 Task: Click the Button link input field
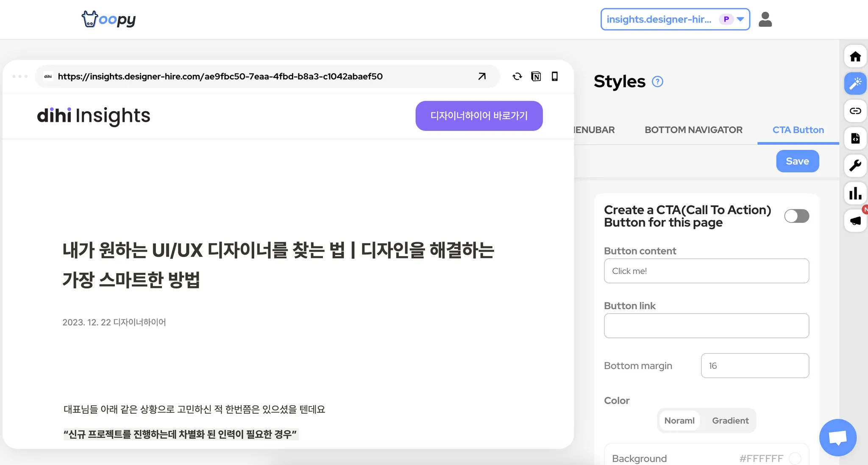click(x=706, y=326)
